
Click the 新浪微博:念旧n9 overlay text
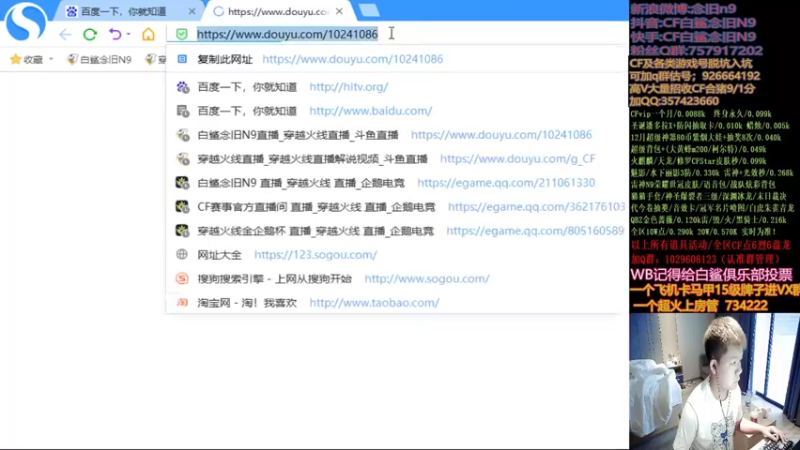point(684,9)
